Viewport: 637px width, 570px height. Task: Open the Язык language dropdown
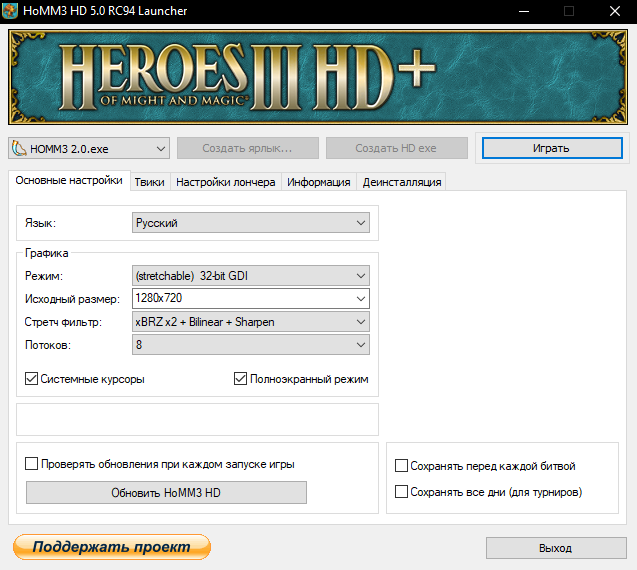point(251,223)
